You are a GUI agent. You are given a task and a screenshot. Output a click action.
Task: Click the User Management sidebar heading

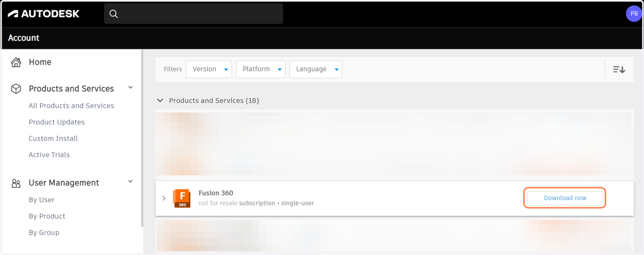point(64,183)
